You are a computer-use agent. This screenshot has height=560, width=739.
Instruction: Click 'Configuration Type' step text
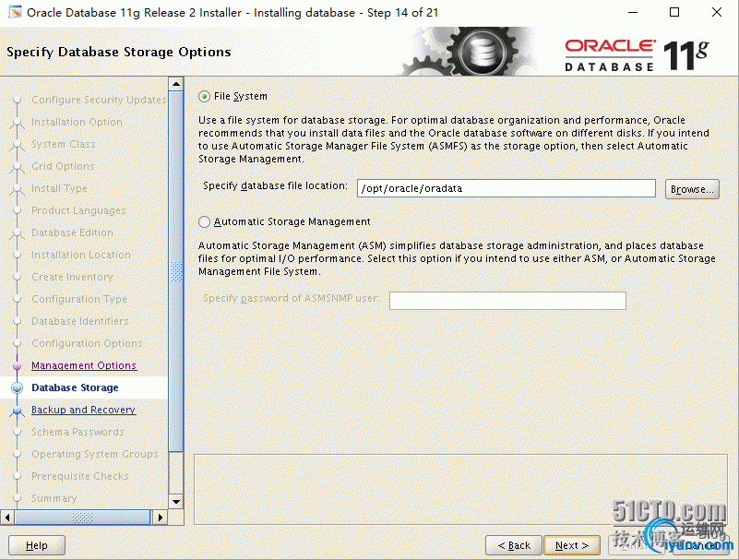(x=79, y=299)
